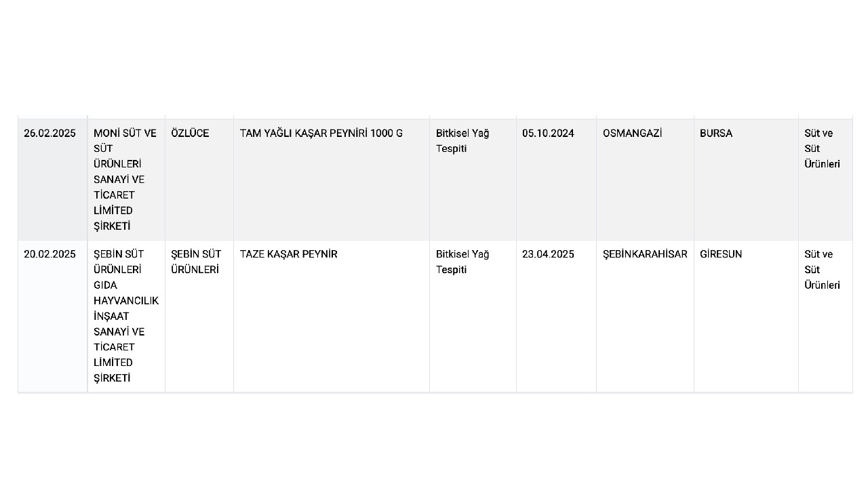Click the BURSA province cell
Viewport: 868px width, 488px height.
coord(746,180)
